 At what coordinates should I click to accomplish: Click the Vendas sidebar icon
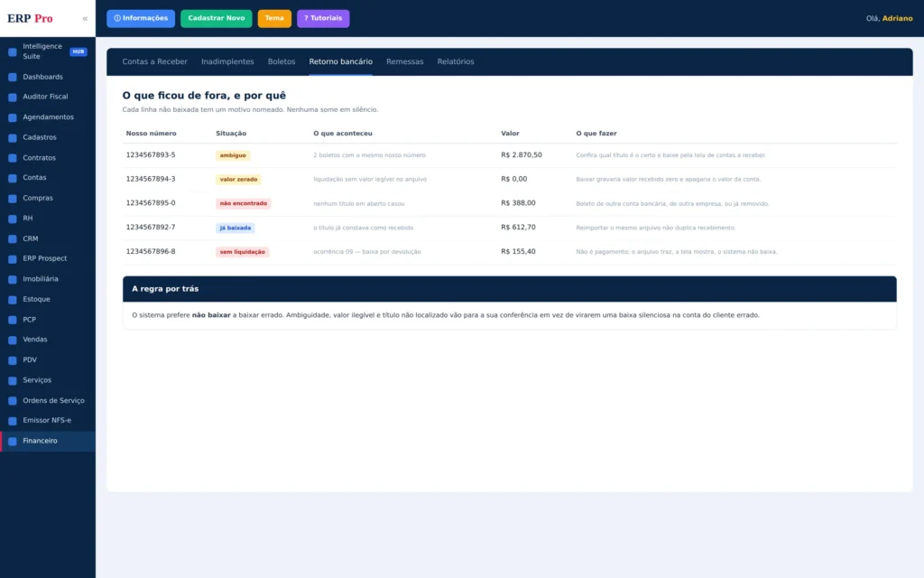tap(13, 340)
